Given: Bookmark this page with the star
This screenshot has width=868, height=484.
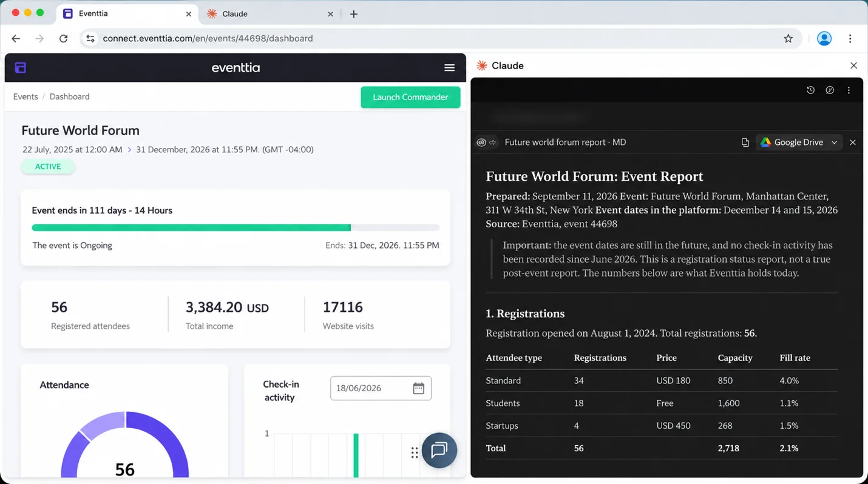Looking at the screenshot, I should coord(788,38).
